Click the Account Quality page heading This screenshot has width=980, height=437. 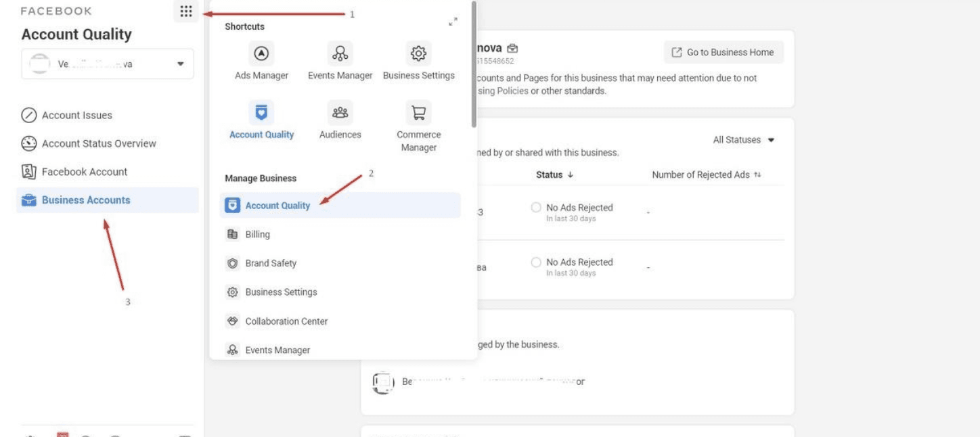[76, 34]
